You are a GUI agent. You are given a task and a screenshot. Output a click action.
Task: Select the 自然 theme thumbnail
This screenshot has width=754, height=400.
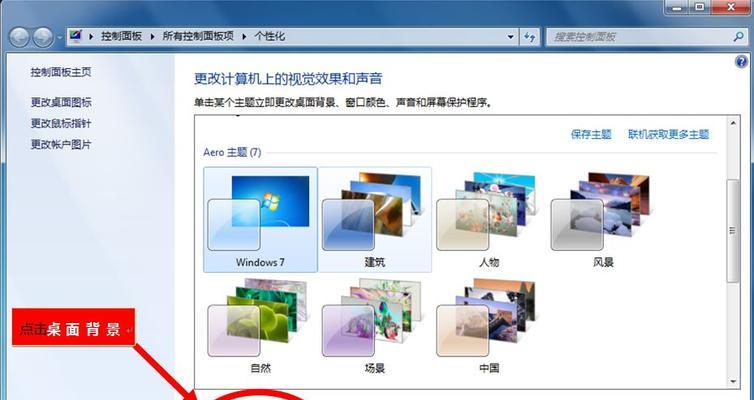click(x=260, y=326)
